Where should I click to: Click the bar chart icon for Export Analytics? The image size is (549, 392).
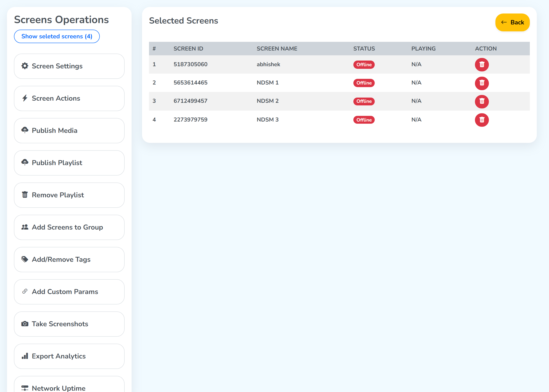[25, 356]
